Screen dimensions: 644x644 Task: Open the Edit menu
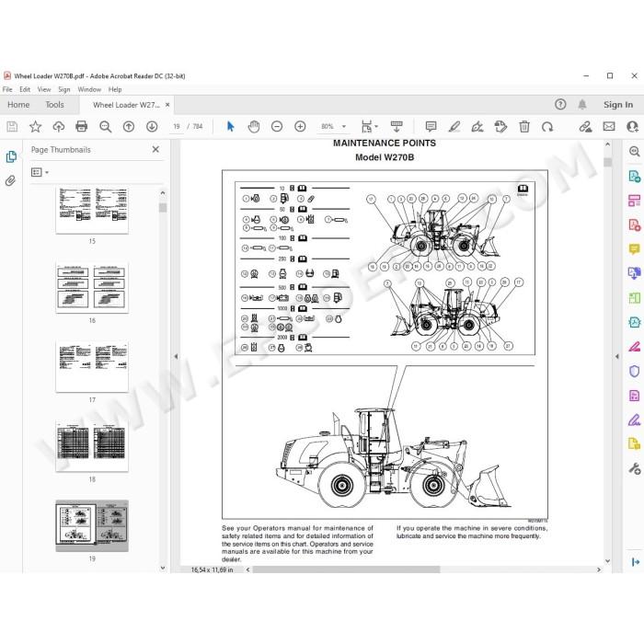[25, 89]
